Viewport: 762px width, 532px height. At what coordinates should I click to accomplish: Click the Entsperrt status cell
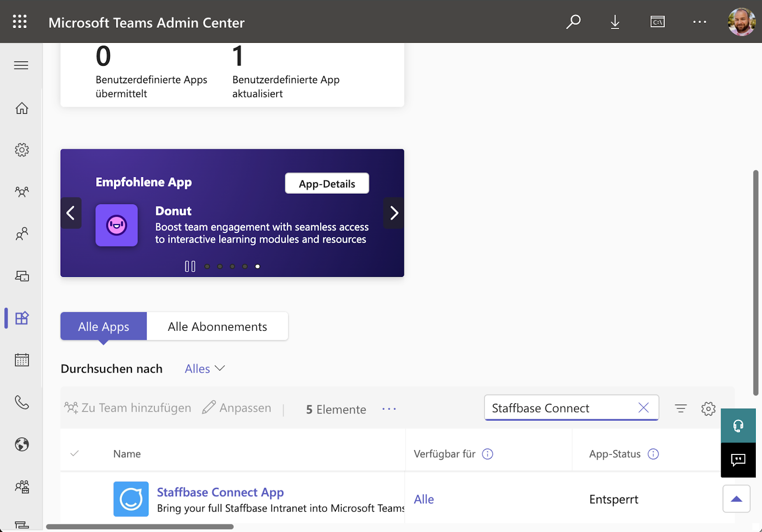click(614, 499)
